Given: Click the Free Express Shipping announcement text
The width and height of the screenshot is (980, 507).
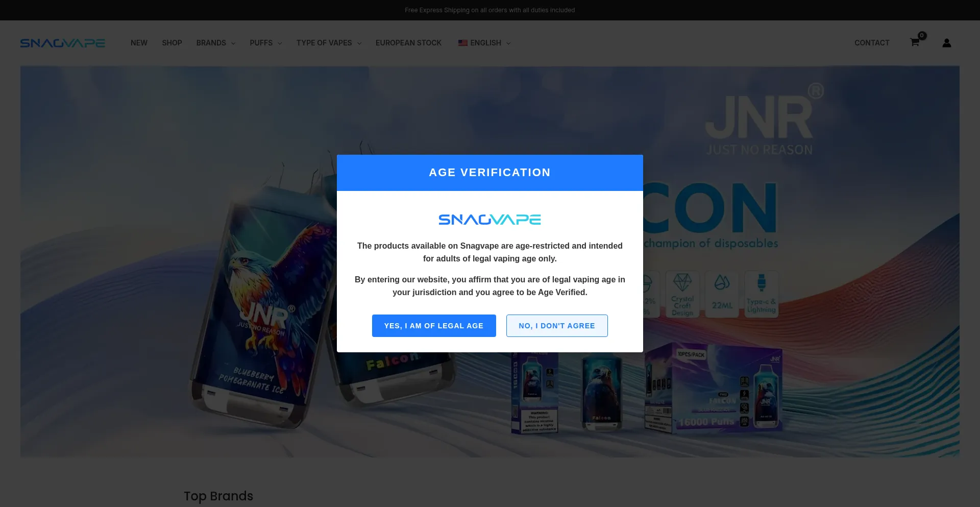Looking at the screenshot, I should click(x=490, y=10).
